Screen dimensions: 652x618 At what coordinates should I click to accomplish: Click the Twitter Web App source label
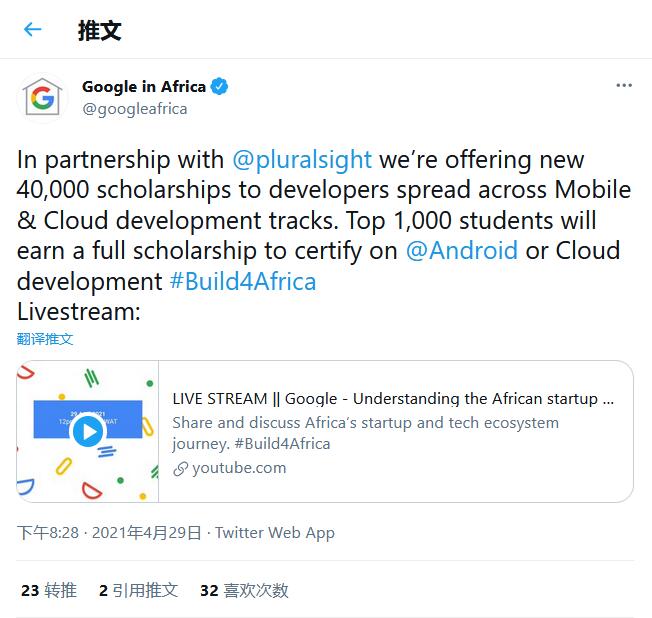tap(275, 533)
